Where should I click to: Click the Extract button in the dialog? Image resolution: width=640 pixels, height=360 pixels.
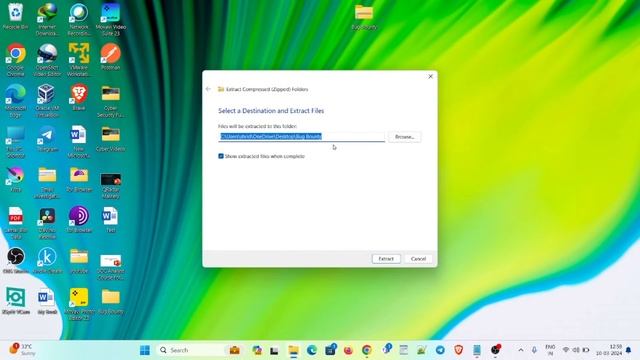click(386, 259)
